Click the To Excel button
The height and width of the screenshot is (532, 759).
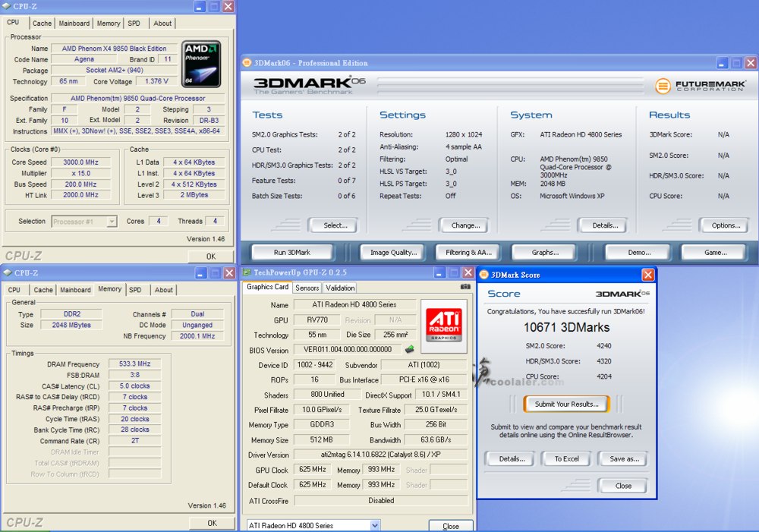click(x=566, y=458)
